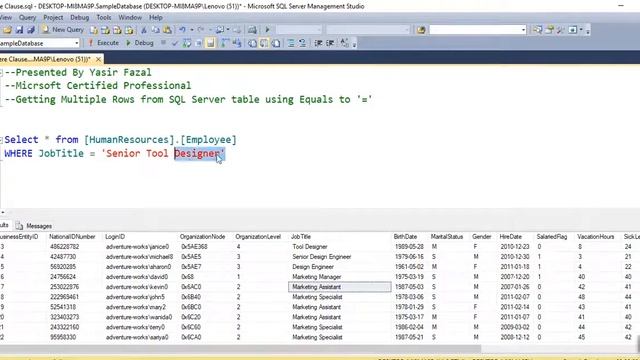
Task: Click the Find in Files icon
Action: [x=421, y=30]
